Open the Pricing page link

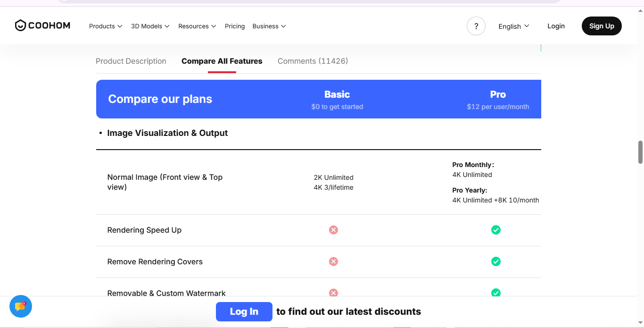(235, 26)
